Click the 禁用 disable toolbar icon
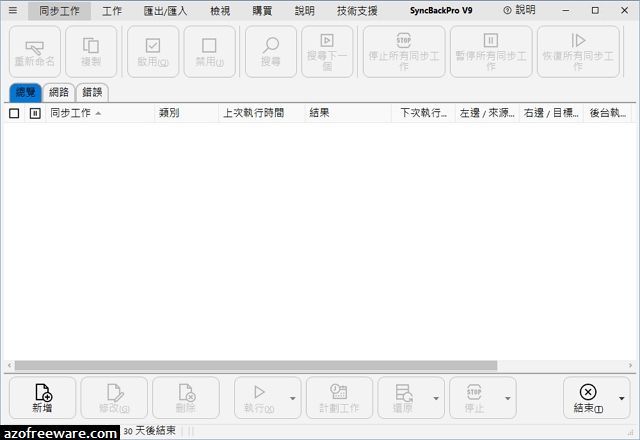This screenshot has height=440, width=640. pos(209,46)
